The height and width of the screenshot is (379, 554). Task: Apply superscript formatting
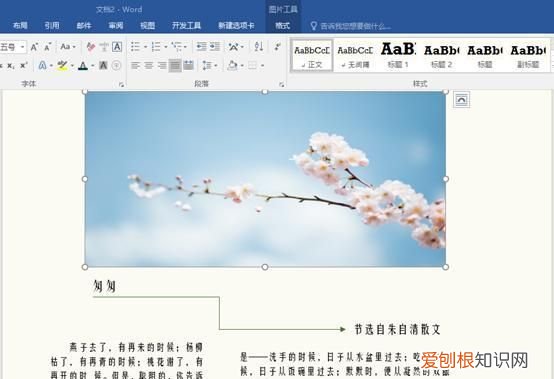(x=24, y=66)
